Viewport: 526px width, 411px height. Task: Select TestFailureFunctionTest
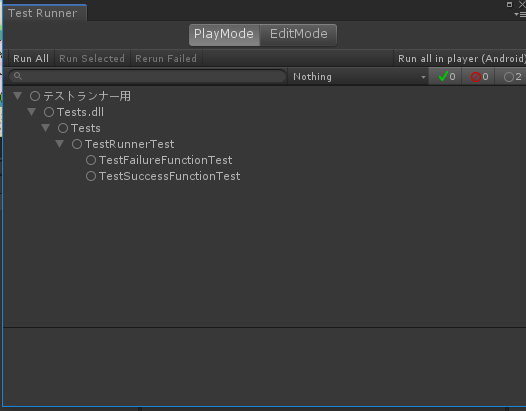165,160
